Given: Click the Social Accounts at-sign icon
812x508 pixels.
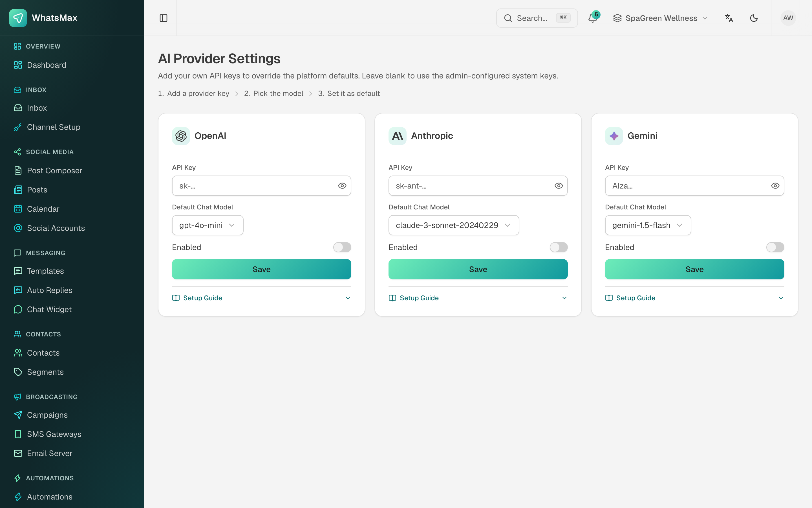Looking at the screenshot, I should [x=18, y=228].
